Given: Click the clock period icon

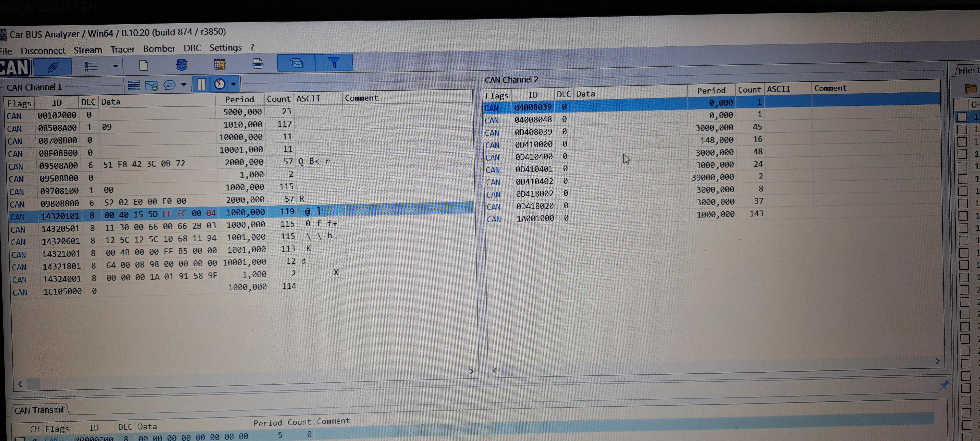Looking at the screenshot, I should pyautogui.click(x=220, y=84).
